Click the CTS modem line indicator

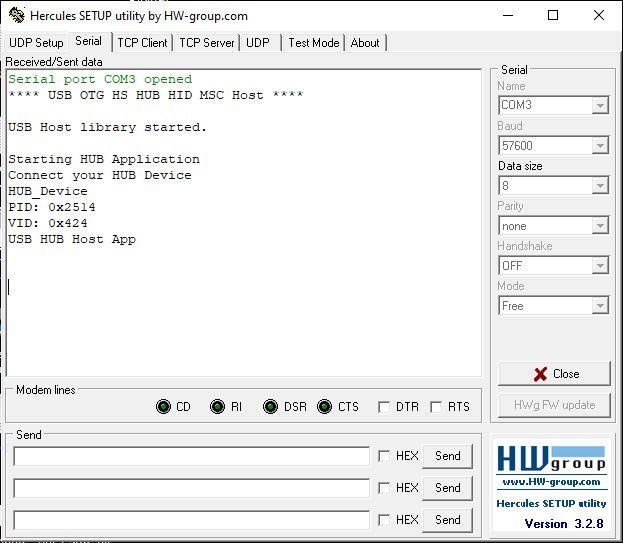click(325, 406)
